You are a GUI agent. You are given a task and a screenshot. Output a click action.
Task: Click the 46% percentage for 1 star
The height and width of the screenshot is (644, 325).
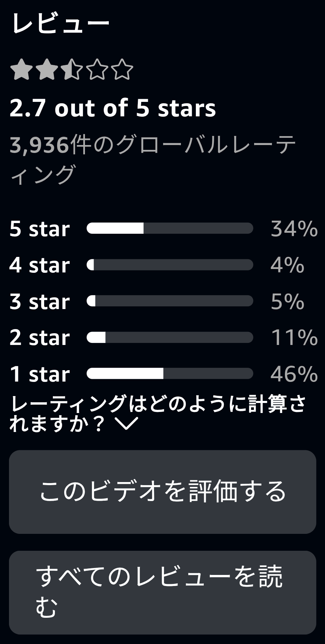[x=294, y=374]
